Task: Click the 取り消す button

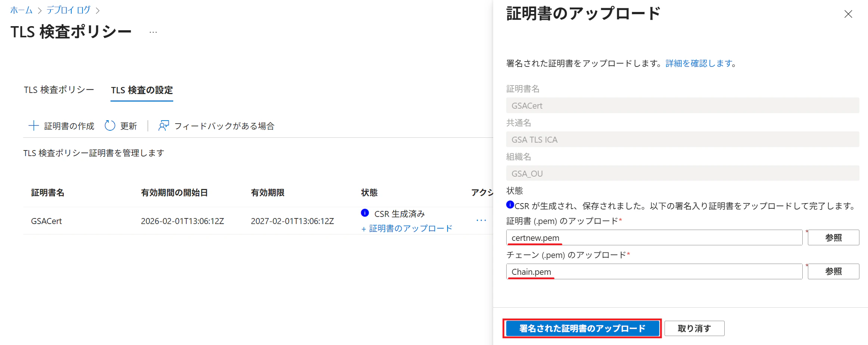Action: (694, 329)
